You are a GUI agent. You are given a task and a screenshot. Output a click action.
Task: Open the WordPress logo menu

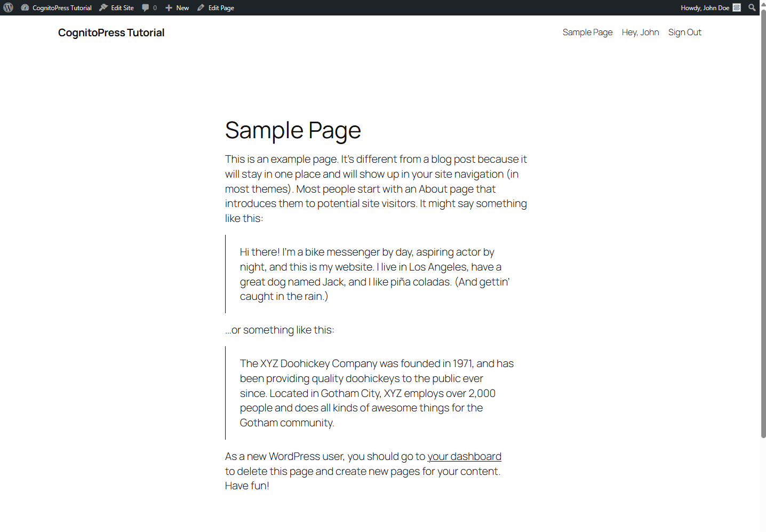(8, 7)
